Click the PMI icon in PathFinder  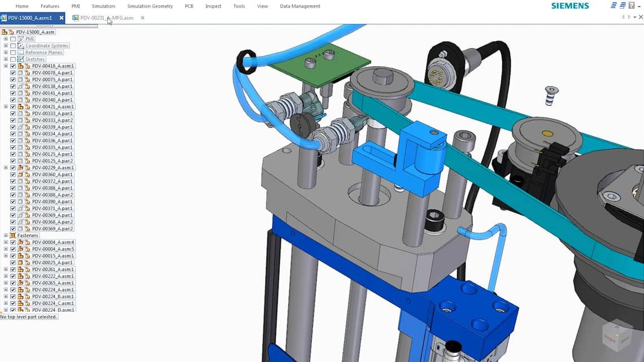click(20, 38)
